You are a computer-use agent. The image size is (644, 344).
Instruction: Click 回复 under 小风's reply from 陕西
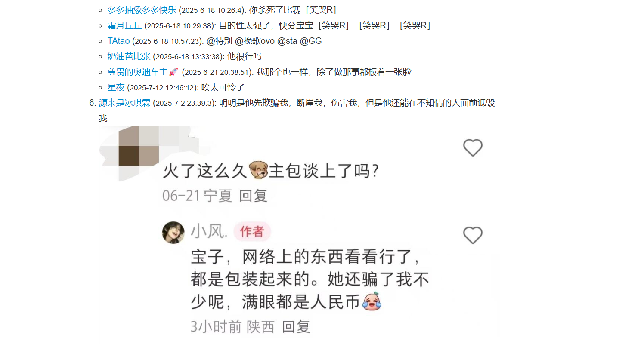tap(296, 327)
